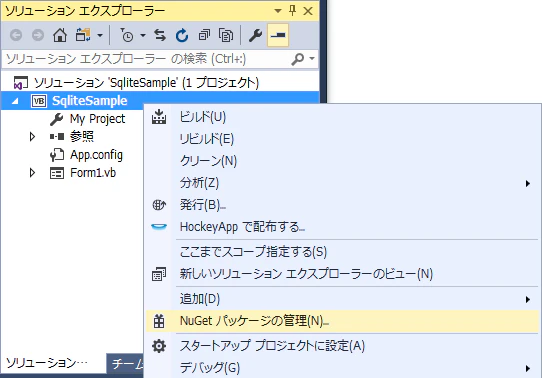Screen dimensions: 542x378
Task: Open window position dropdown in panel title bar
Action: (x=278, y=11)
